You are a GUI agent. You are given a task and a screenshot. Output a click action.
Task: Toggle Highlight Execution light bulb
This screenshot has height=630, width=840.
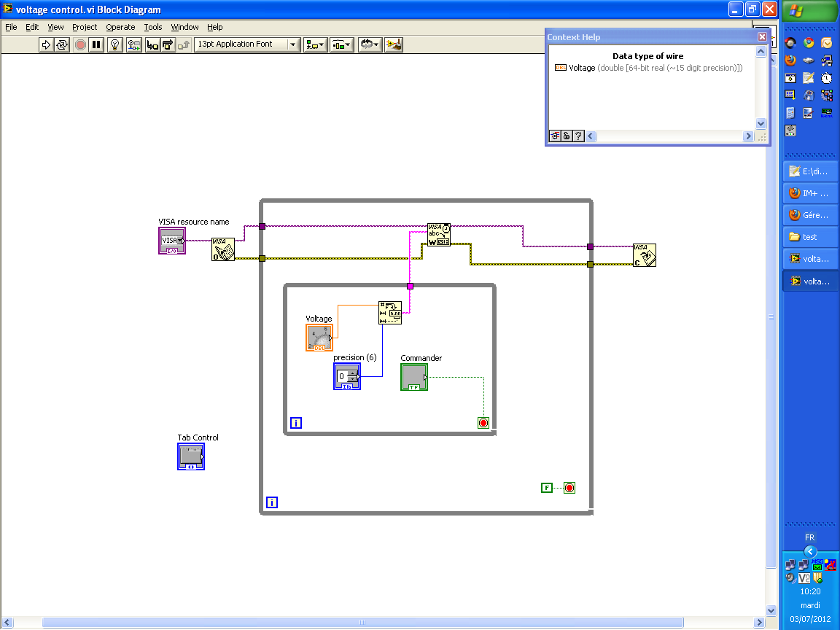tap(114, 44)
